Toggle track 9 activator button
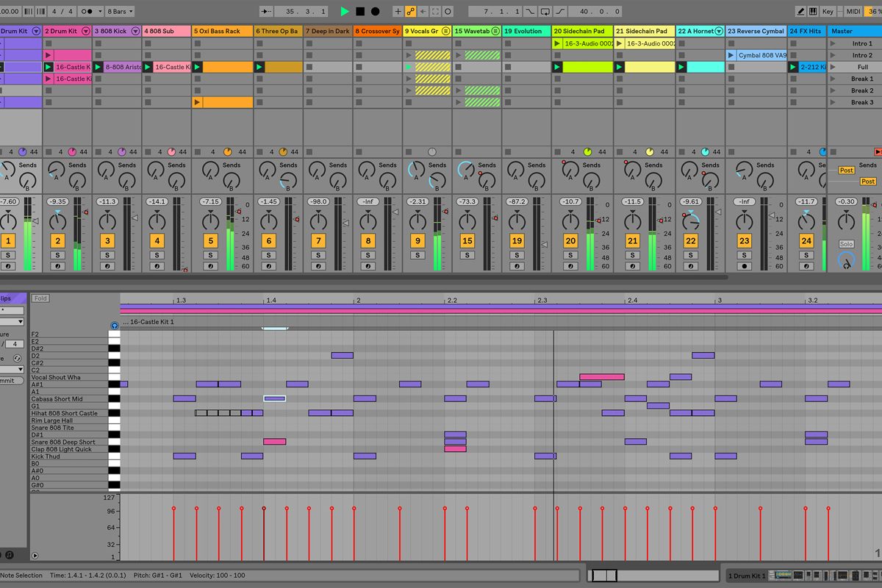The width and height of the screenshot is (882, 588). [417, 240]
